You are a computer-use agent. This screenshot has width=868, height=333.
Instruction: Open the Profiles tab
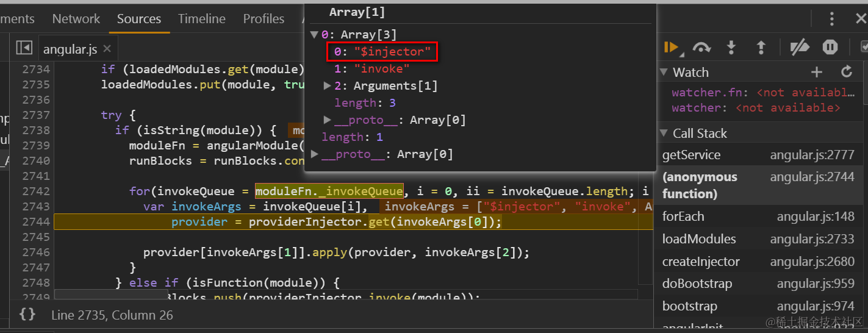click(x=264, y=19)
